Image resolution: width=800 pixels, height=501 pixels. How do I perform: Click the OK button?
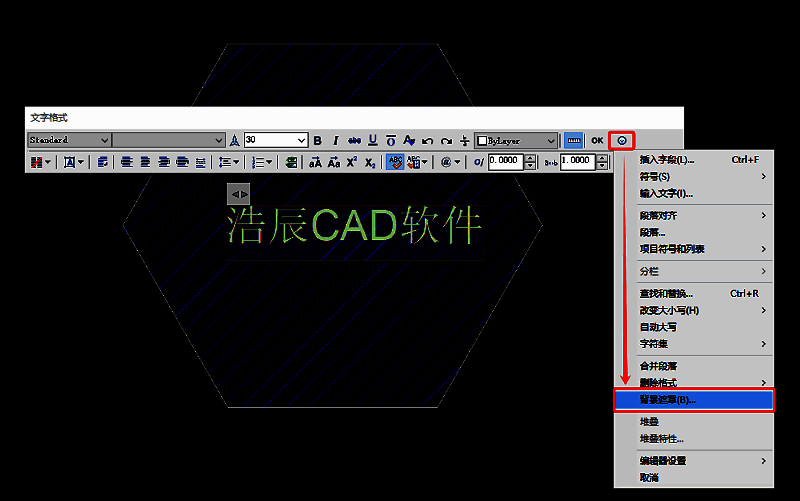597,141
